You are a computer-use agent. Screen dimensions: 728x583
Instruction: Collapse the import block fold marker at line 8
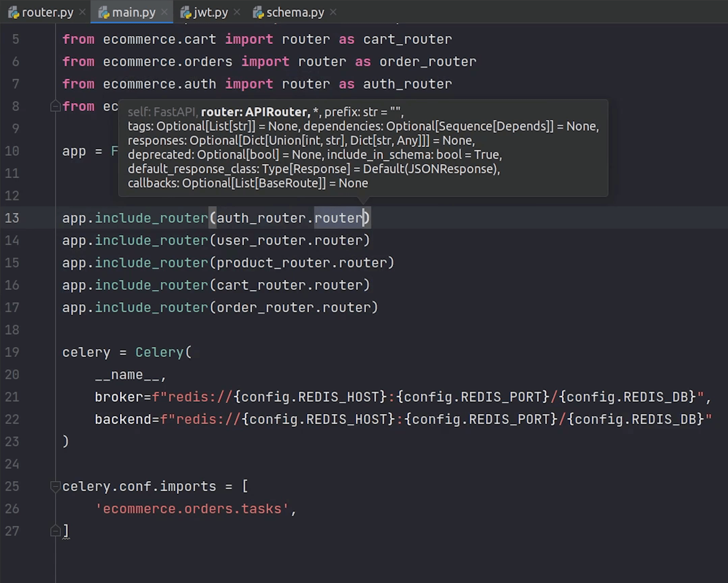click(55, 106)
